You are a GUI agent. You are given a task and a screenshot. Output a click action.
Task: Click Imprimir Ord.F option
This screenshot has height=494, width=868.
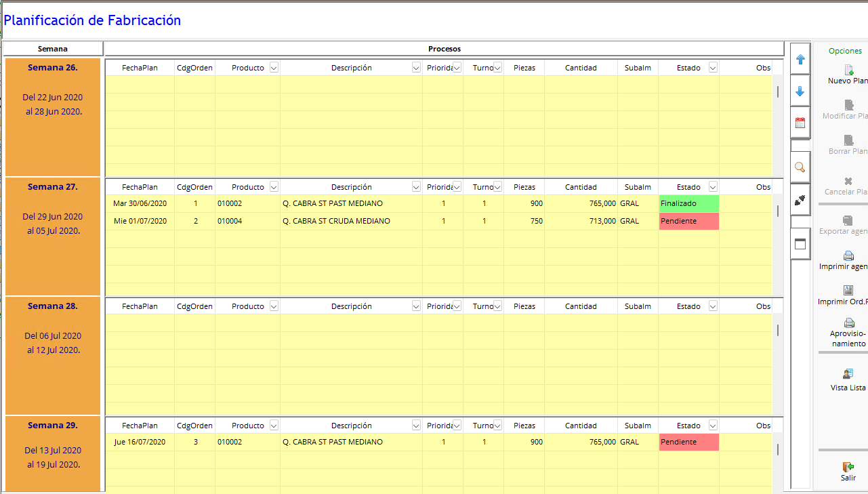tap(848, 295)
